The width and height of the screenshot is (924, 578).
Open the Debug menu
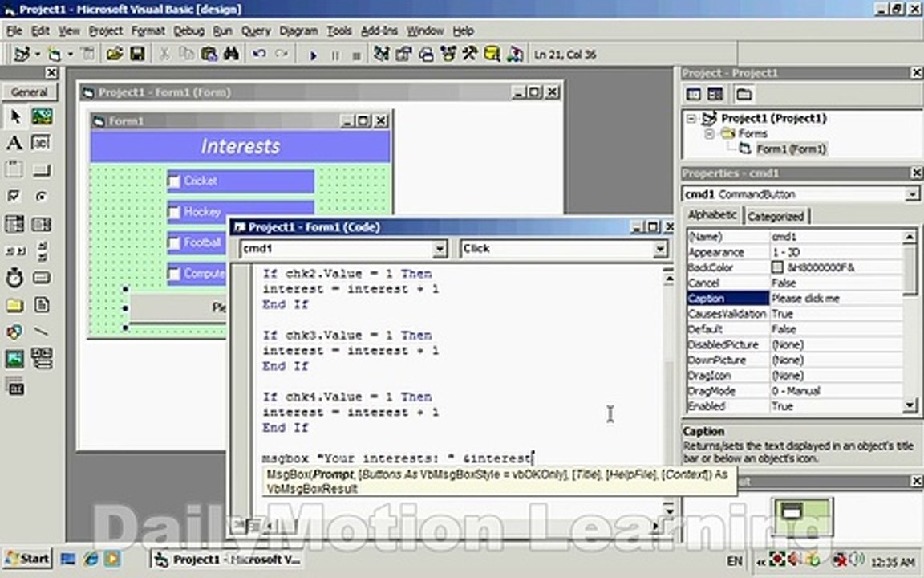(x=188, y=31)
